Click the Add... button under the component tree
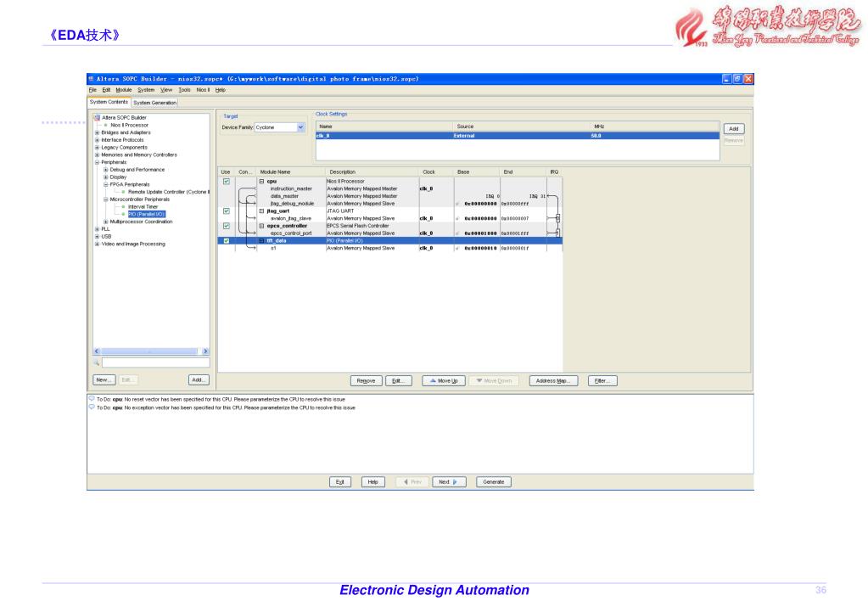This screenshot has height=601, width=868. (199, 380)
